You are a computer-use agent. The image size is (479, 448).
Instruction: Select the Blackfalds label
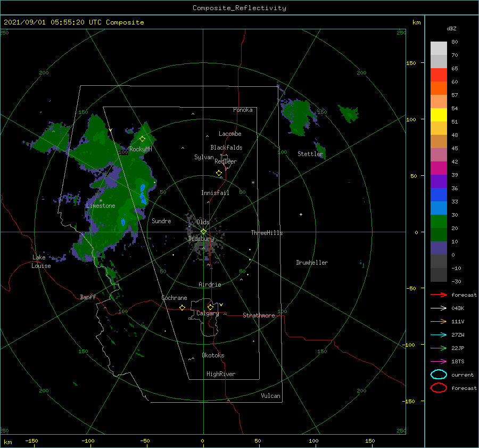pos(226,148)
